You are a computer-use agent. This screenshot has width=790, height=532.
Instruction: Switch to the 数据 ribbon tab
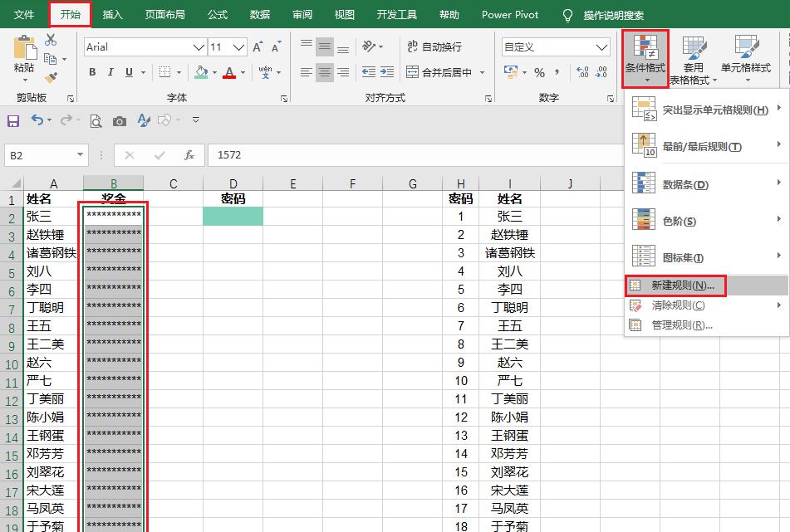(x=260, y=15)
